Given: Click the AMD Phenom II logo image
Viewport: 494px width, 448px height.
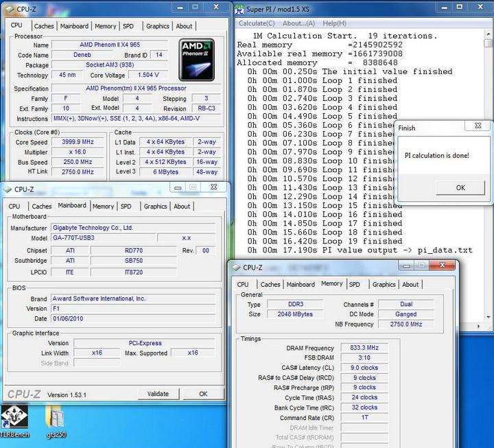Looking at the screenshot, I should coord(197,60).
